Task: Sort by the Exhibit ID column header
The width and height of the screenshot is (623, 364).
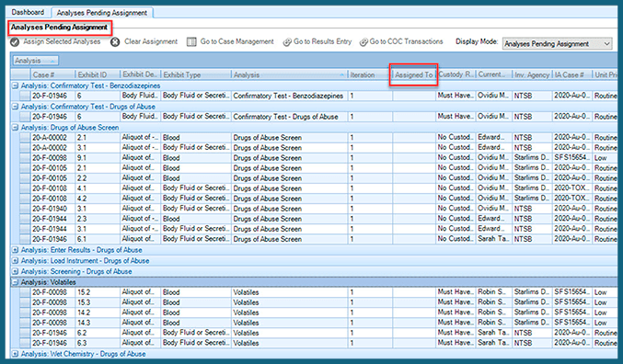Action: pos(98,74)
